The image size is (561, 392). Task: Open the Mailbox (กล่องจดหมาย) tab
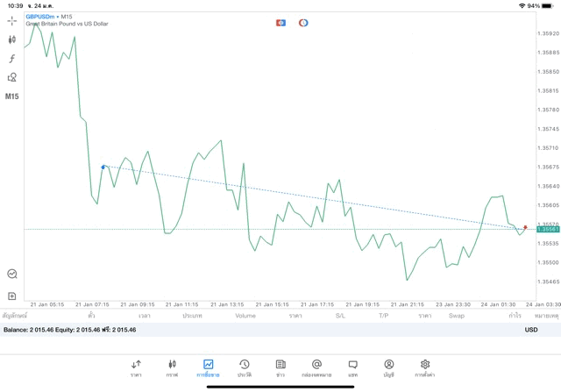(x=316, y=367)
